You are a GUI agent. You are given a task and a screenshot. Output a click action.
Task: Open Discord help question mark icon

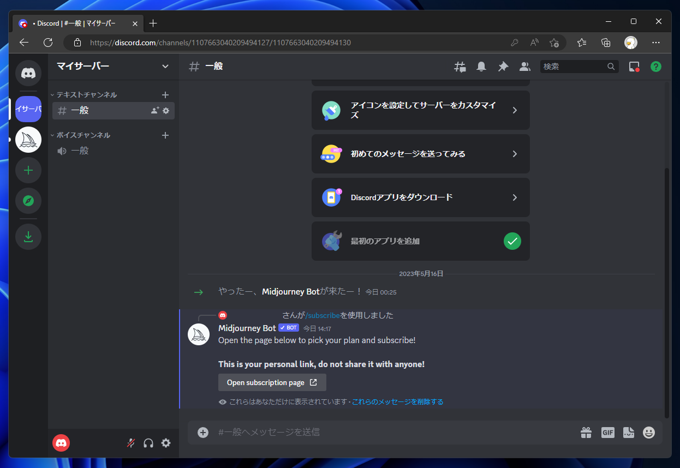[x=656, y=66]
